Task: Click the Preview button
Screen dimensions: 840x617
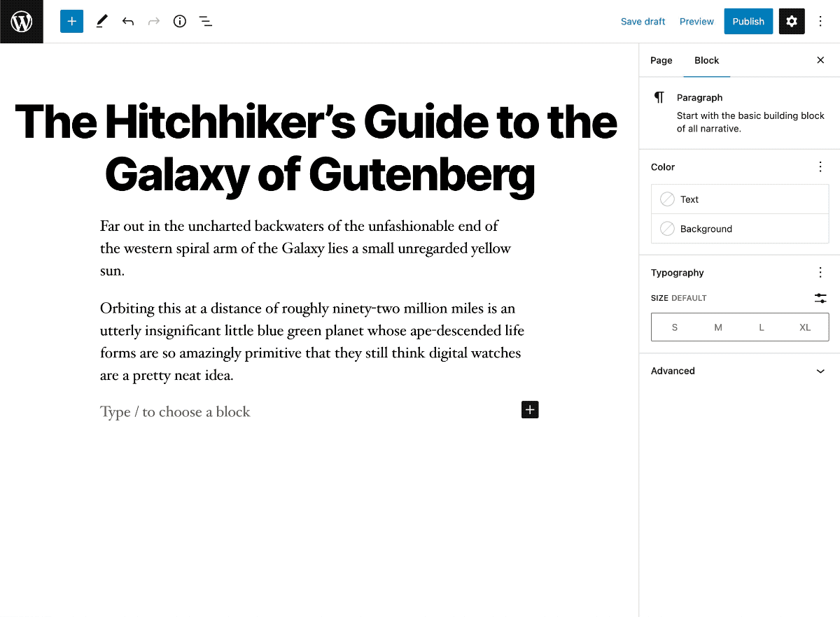Action: pyautogui.click(x=696, y=22)
